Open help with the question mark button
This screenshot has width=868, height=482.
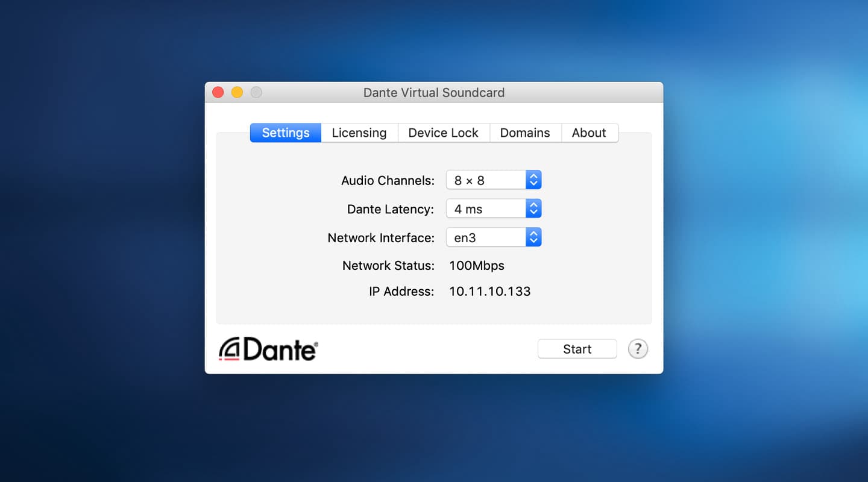638,349
